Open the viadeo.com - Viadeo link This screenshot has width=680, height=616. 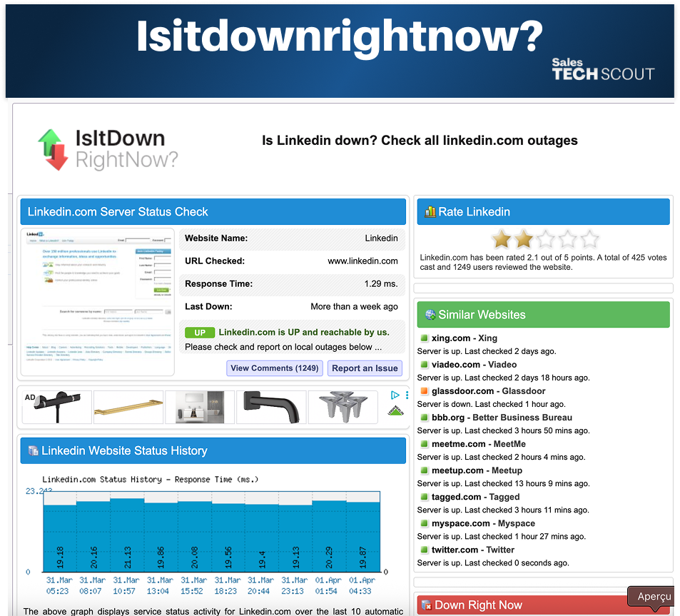coord(474,365)
